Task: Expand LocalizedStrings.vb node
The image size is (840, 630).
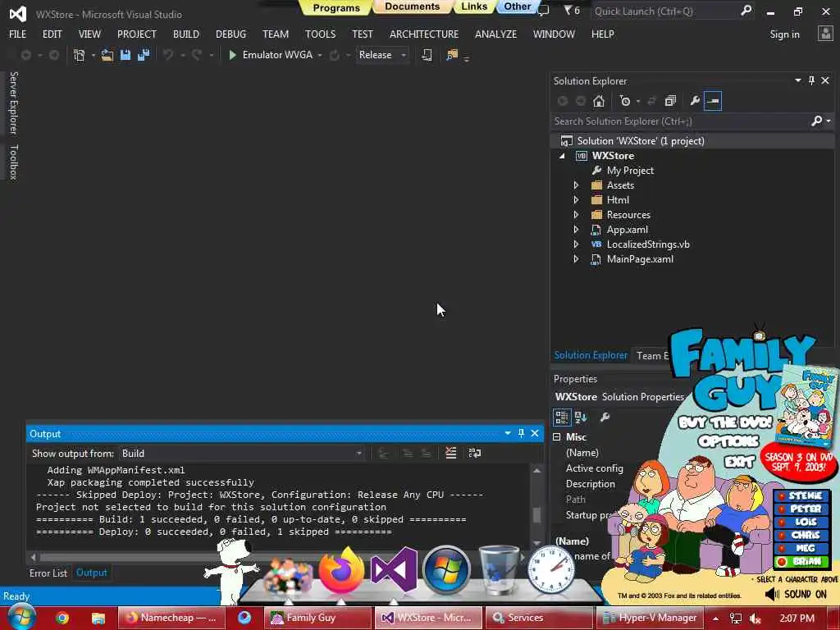Action: 577,244
